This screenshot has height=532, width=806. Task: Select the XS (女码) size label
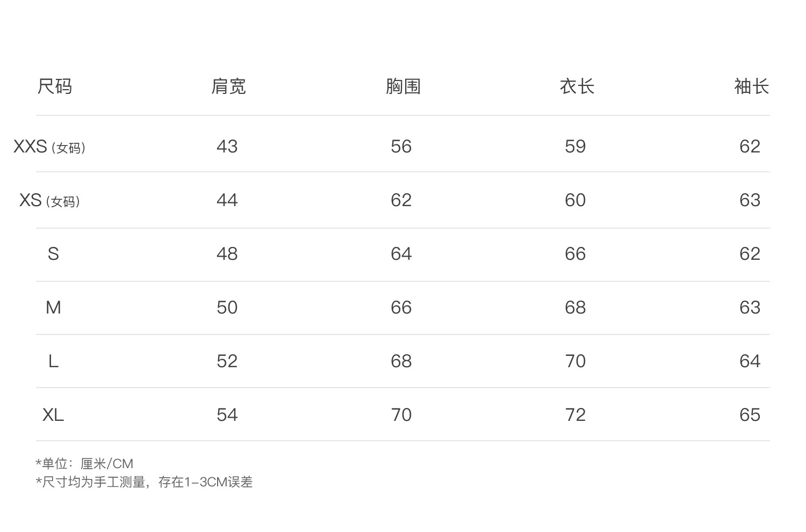tap(49, 200)
